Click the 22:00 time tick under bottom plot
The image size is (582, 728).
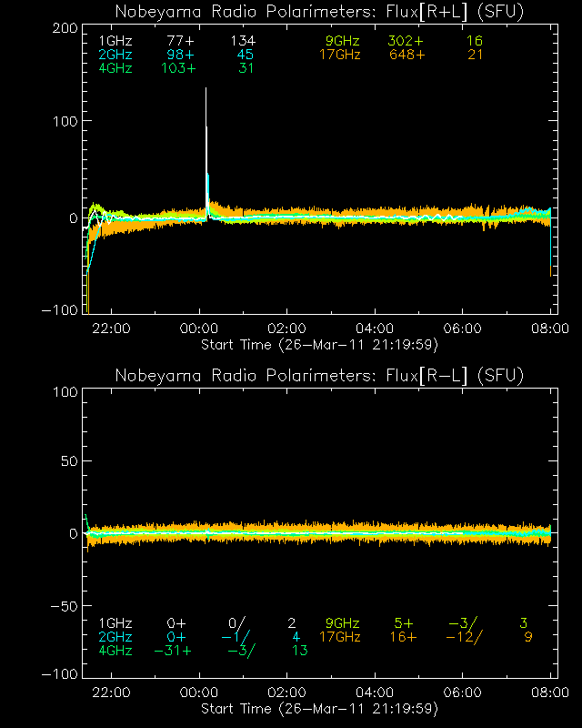point(111,693)
